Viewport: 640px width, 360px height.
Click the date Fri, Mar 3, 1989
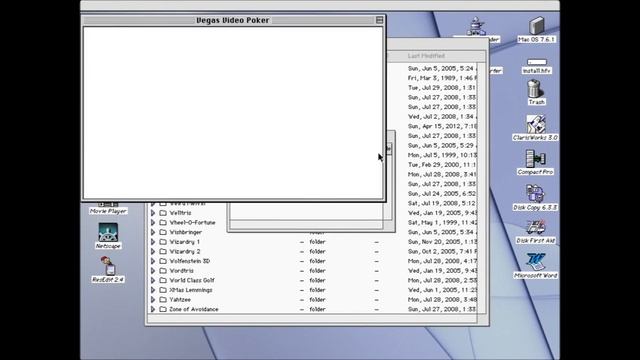442,78
